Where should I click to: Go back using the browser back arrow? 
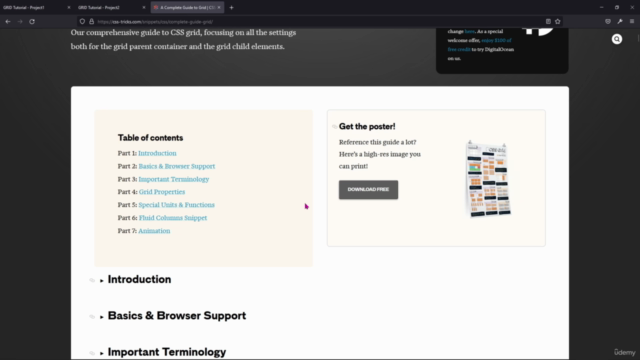[x=8, y=22]
